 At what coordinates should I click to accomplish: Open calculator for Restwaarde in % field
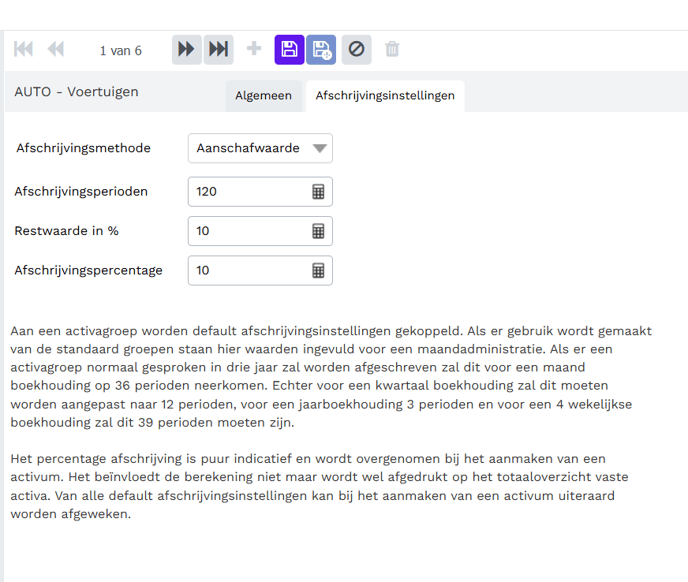coord(318,231)
